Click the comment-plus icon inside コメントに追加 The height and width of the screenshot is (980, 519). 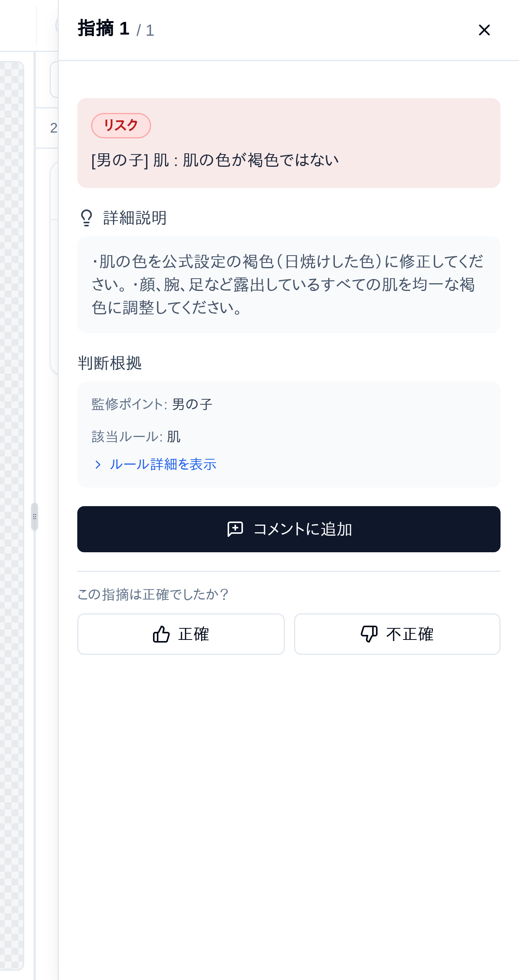point(235,529)
